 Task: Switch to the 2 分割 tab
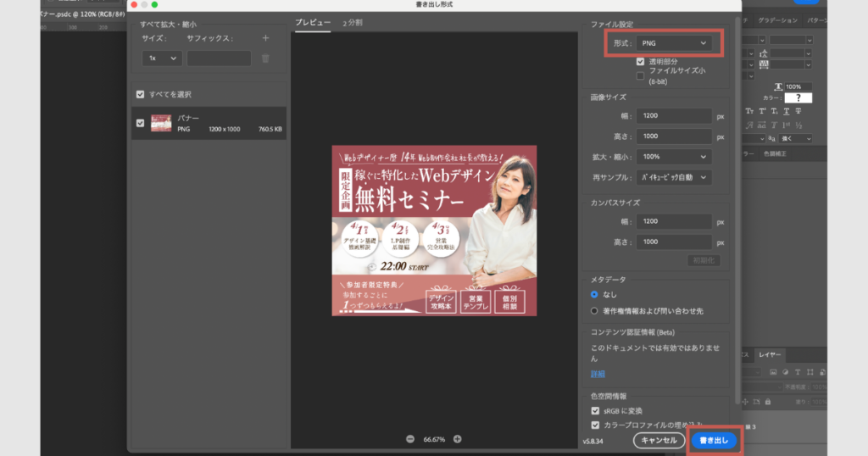353,23
